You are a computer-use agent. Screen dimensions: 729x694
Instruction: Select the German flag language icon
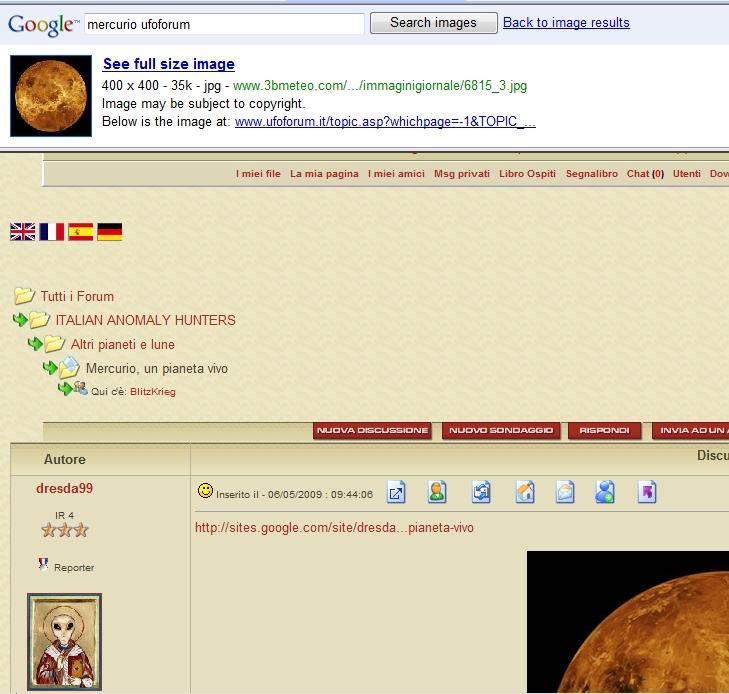click(110, 231)
